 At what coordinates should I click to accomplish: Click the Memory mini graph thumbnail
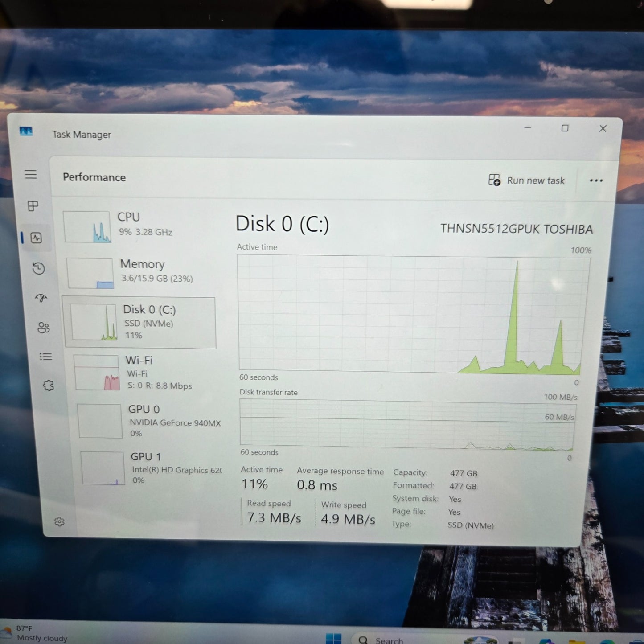(x=90, y=273)
